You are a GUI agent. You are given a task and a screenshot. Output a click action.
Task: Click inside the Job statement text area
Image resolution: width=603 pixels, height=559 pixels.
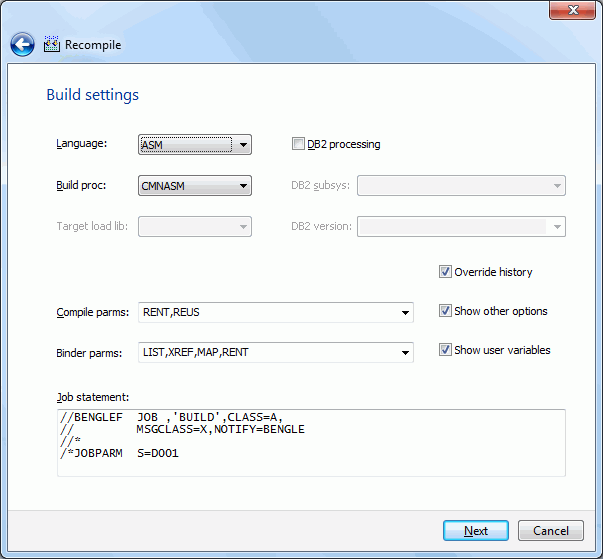pyautogui.click(x=311, y=443)
